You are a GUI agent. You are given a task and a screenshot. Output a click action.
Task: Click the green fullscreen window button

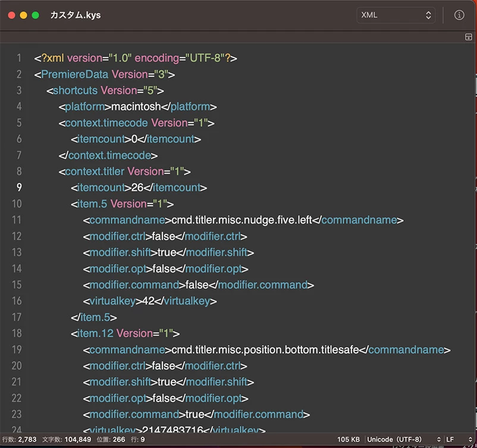pyautogui.click(x=35, y=15)
